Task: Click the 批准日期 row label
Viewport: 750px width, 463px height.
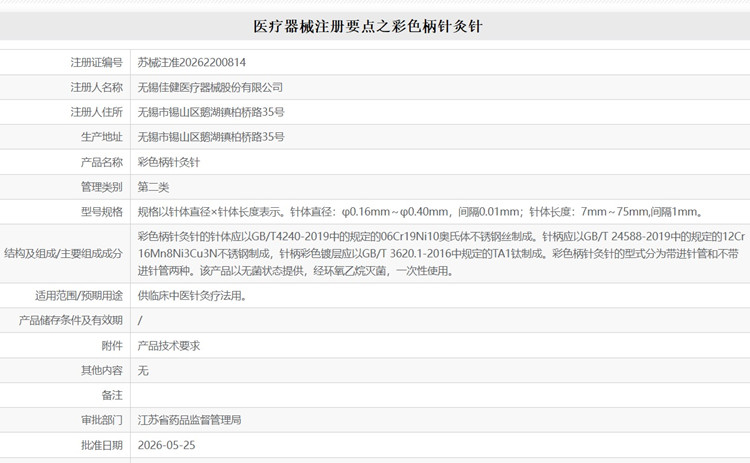Action: click(102, 445)
